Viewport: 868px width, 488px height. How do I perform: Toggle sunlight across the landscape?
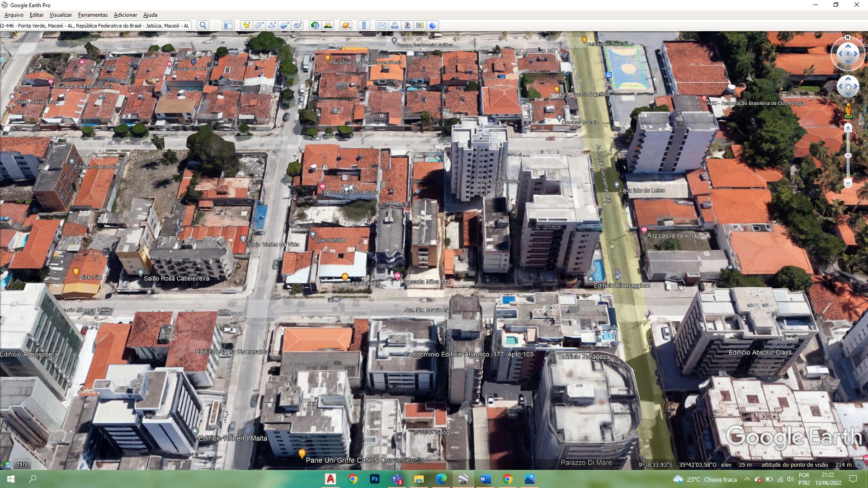click(328, 25)
